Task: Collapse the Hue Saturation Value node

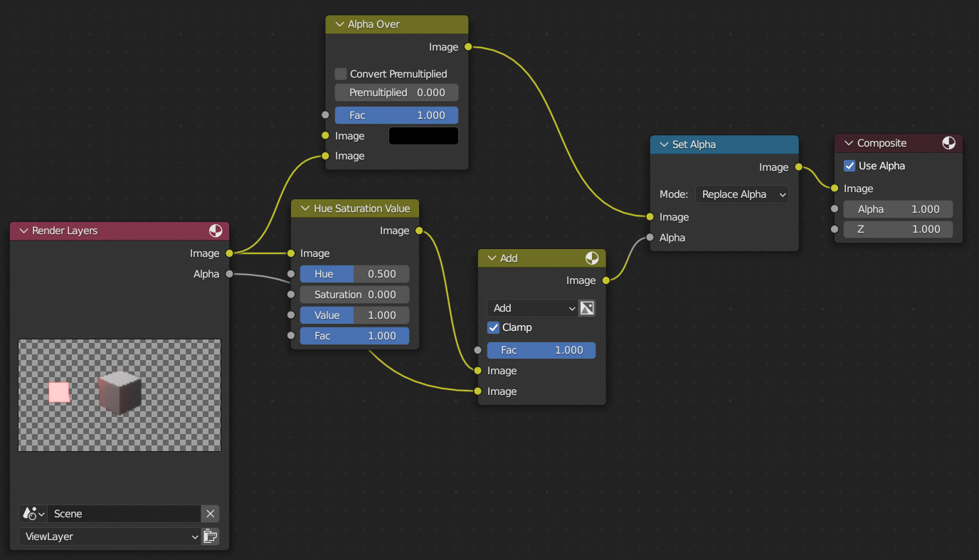Action: point(304,208)
